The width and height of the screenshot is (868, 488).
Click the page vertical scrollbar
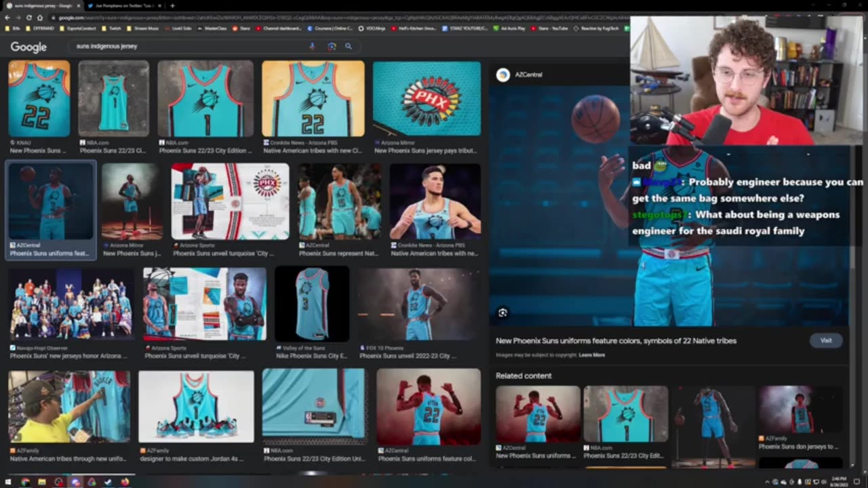864,258
